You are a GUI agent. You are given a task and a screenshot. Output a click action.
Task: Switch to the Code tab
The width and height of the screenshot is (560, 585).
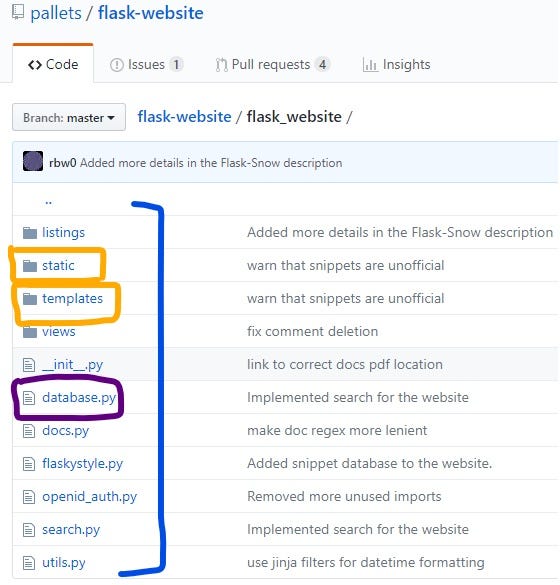pos(53,64)
